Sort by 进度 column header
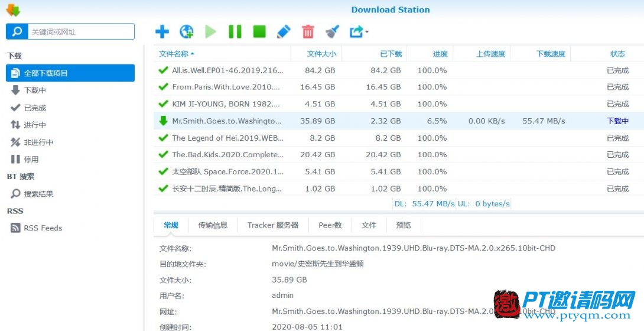This screenshot has height=331, width=644. pos(430,54)
